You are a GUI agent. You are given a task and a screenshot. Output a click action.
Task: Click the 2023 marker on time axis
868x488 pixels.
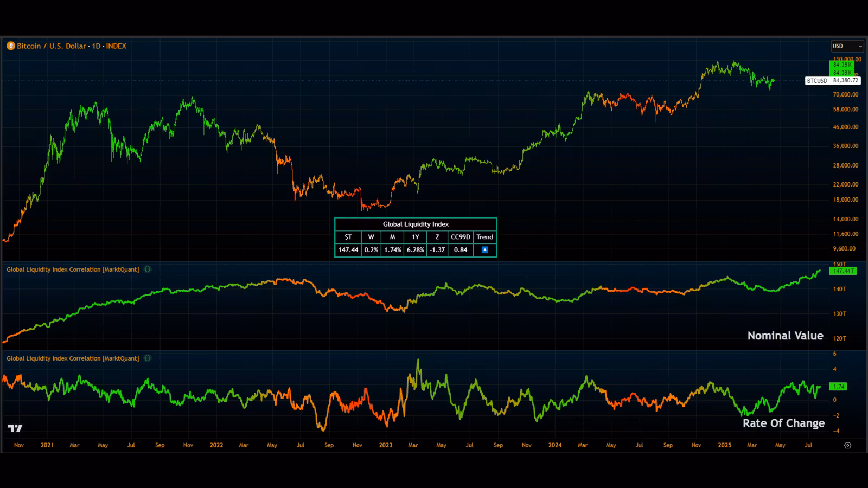point(385,445)
